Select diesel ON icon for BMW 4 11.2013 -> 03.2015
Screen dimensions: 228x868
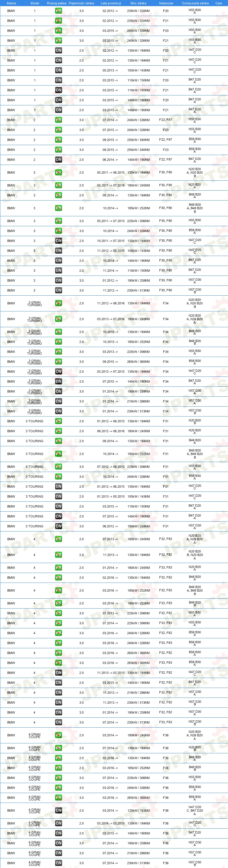coord(58,673)
